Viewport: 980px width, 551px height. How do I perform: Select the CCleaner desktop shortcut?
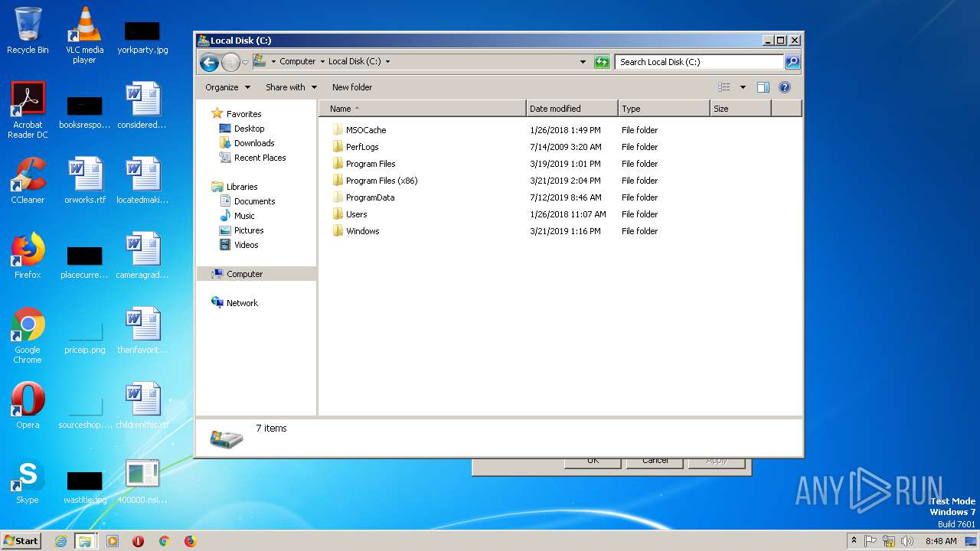pos(28,181)
